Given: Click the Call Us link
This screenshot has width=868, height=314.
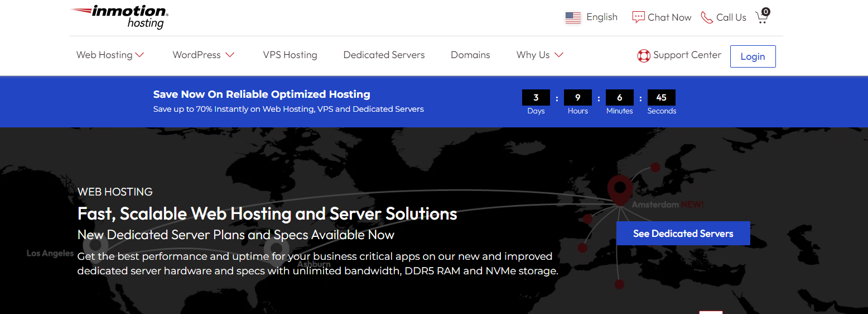Looking at the screenshot, I should tap(731, 17).
